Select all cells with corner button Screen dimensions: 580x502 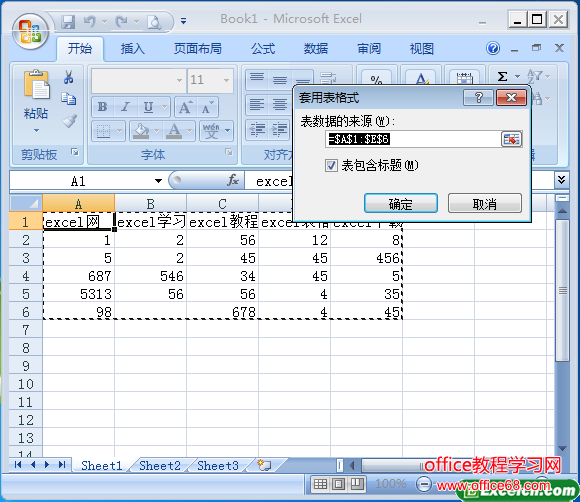[x=26, y=203]
